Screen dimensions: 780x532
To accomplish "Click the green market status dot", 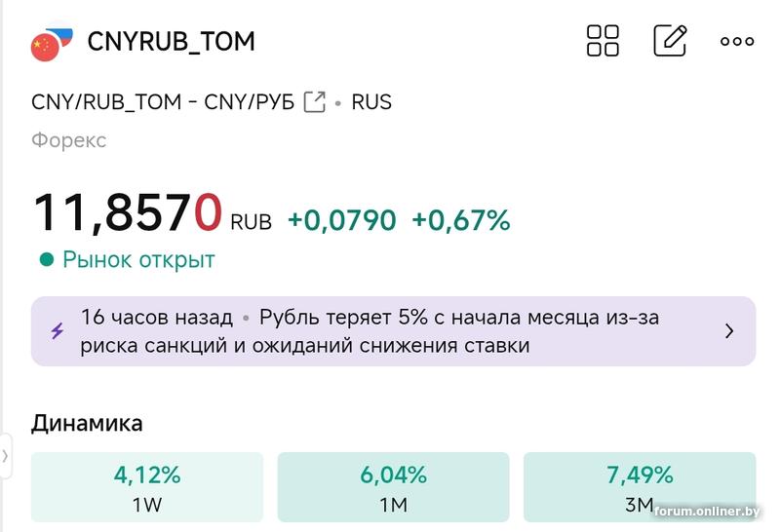I will (x=45, y=260).
